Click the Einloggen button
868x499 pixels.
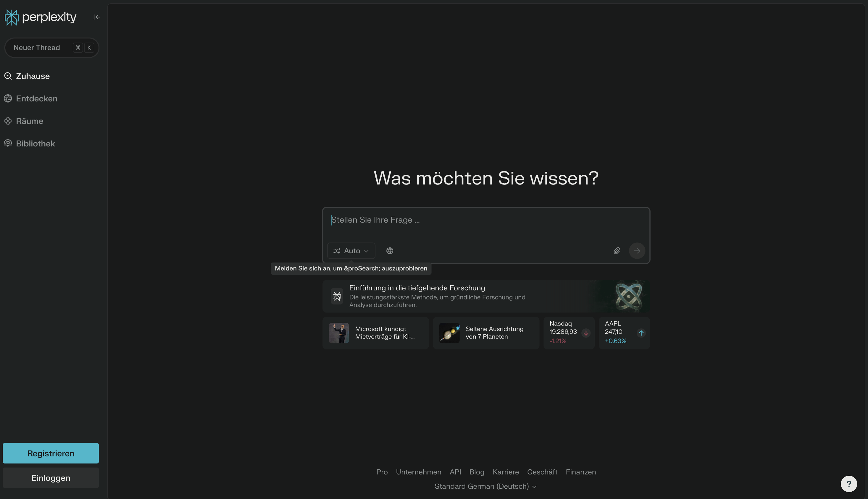click(x=51, y=478)
